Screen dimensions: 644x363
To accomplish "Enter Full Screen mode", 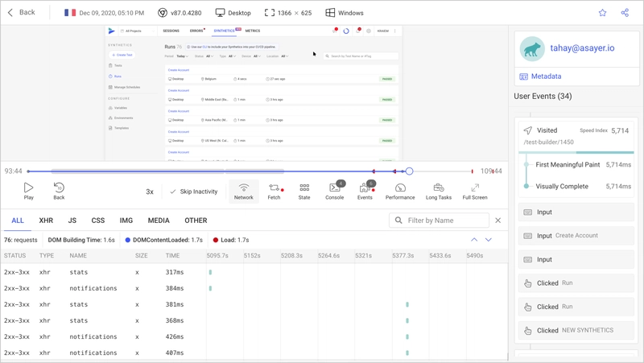I will point(475,192).
